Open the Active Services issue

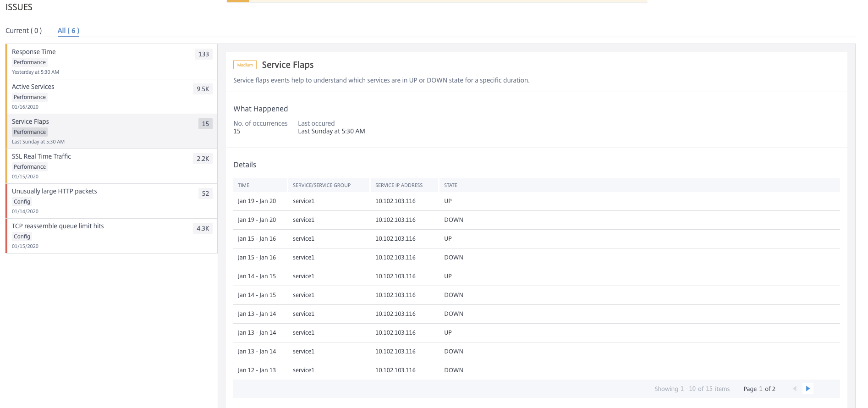coord(111,96)
